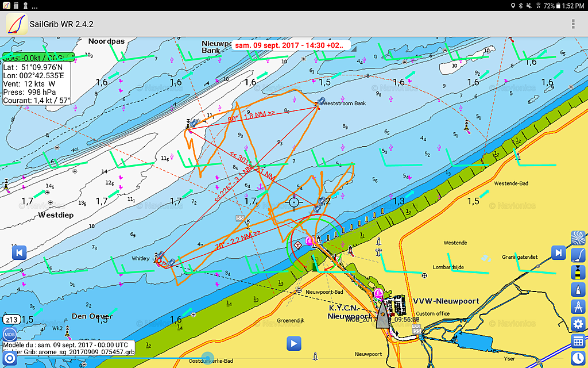Screen dimensions: 588x368
Task: Open the clock time tool
Action: click(x=578, y=359)
